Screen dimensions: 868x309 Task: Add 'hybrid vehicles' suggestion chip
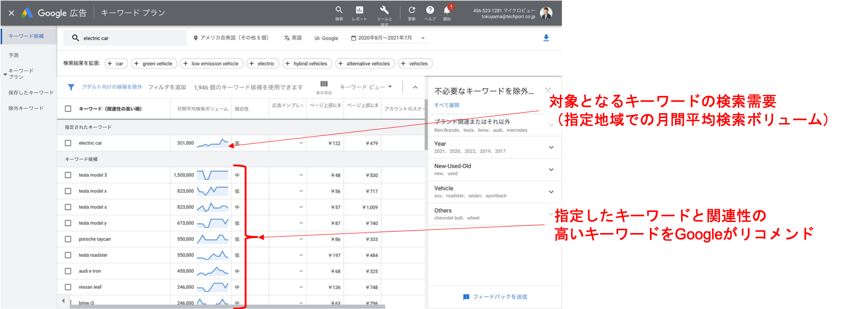click(307, 64)
